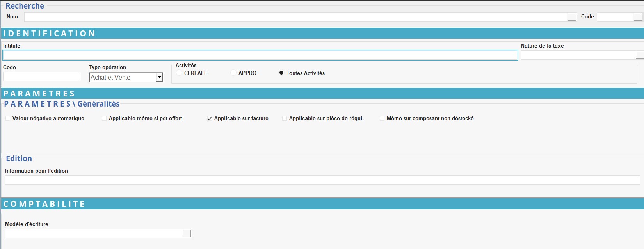
Task: Choose the Toutes Activités radio option
Action: pos(281,73)
